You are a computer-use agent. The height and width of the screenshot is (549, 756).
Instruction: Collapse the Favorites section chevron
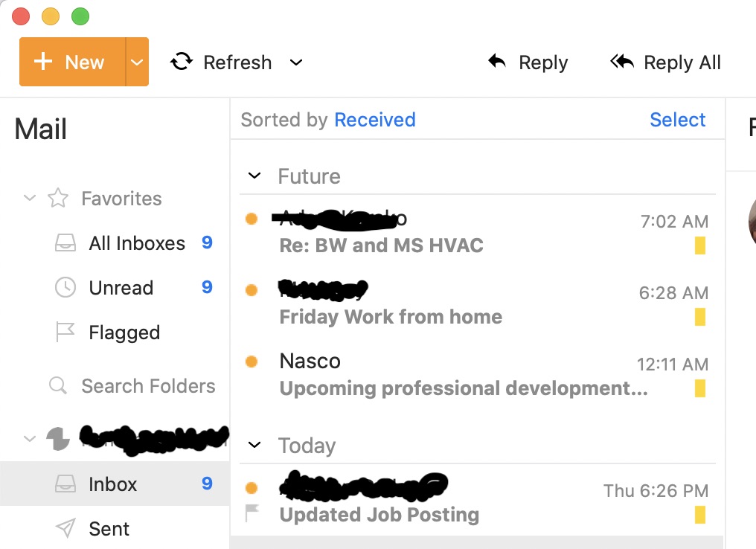30,198
